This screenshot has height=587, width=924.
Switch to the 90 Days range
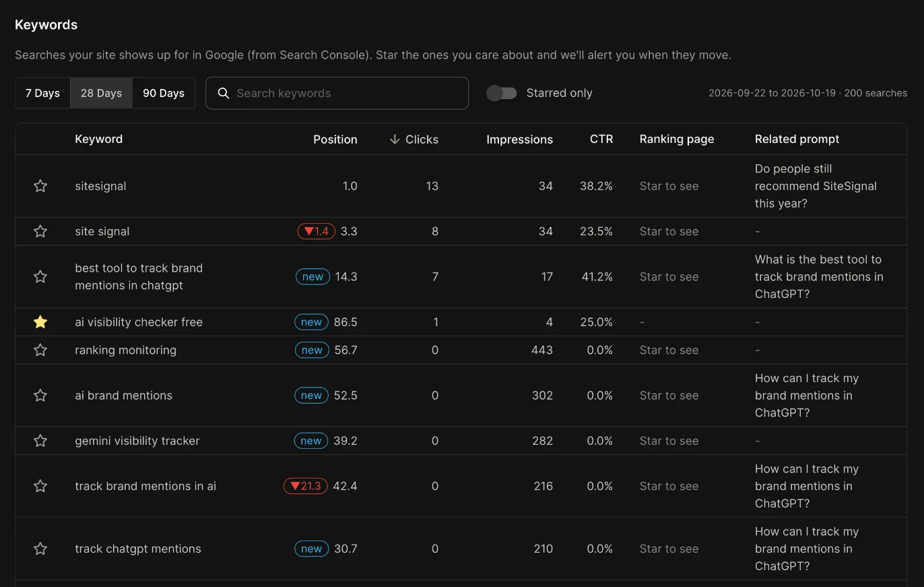164,93
